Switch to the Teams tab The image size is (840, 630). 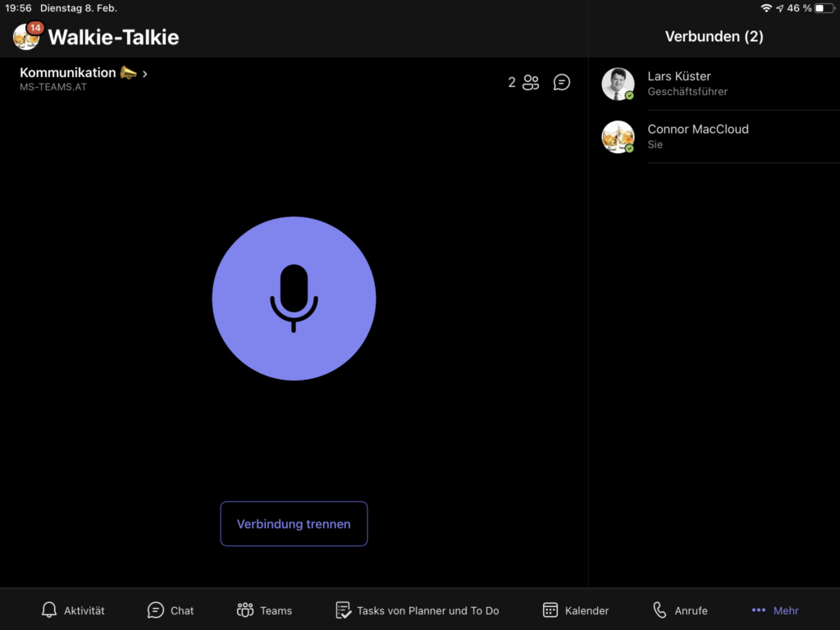coord(264,610)
